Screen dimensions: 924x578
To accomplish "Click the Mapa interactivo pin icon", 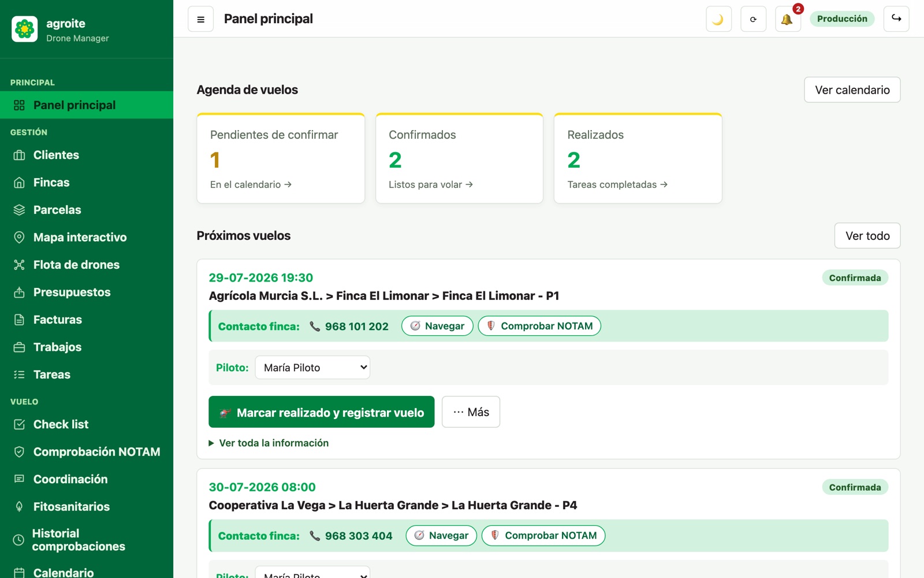I will [x=19, y=238].
